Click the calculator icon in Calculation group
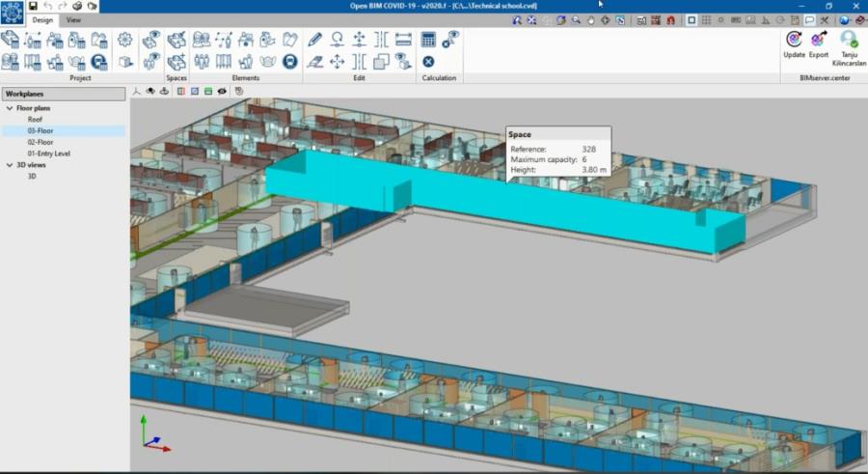The image size is (868, 474). [428, 40]
